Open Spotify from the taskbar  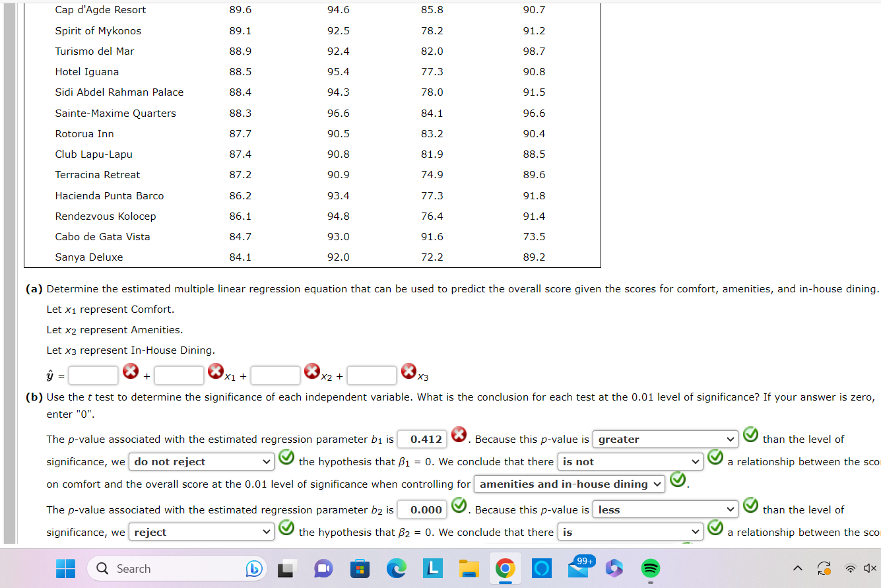[x=650, y=568]
